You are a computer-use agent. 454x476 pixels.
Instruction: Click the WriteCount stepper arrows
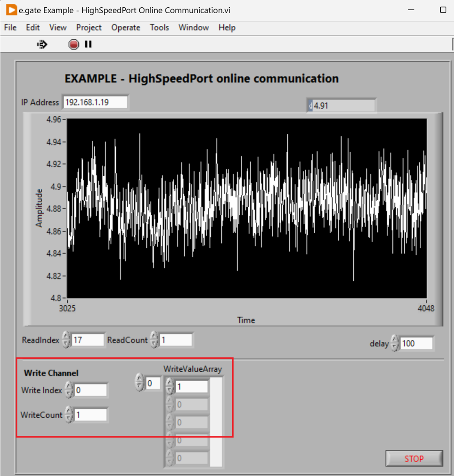69,415
